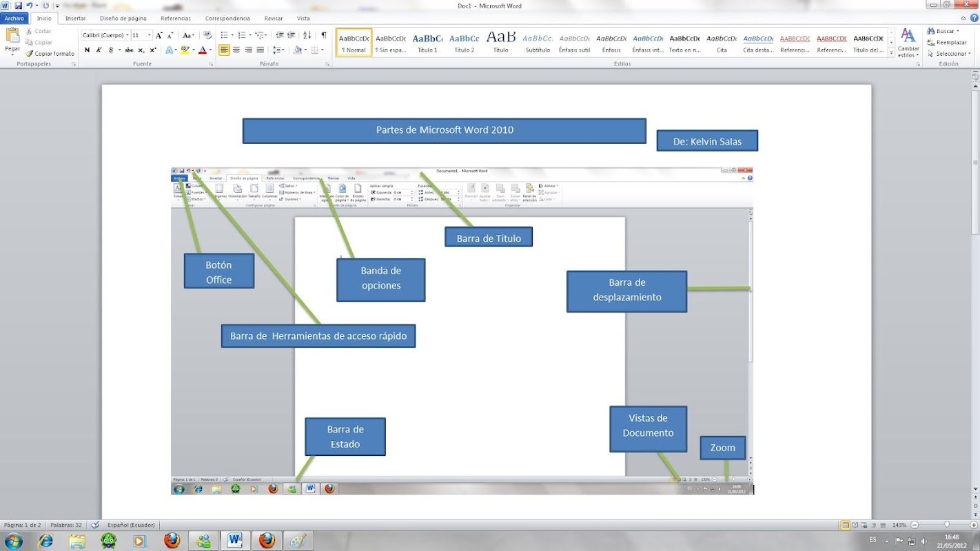The image size is (980, 551).
Task: Click the shrink font (small A) icon
Action: click(x=170, y=35)
